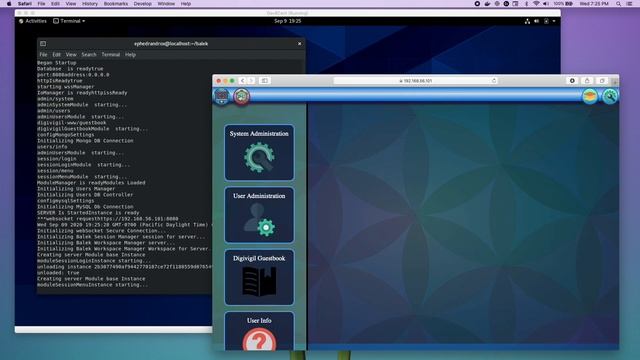Click the Safari share button

click(587, 81)
